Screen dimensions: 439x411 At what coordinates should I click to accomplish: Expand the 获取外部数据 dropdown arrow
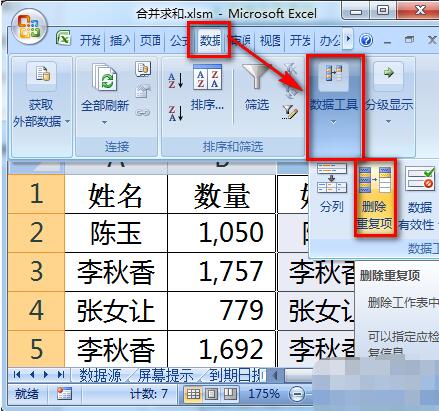coord(68,121)
